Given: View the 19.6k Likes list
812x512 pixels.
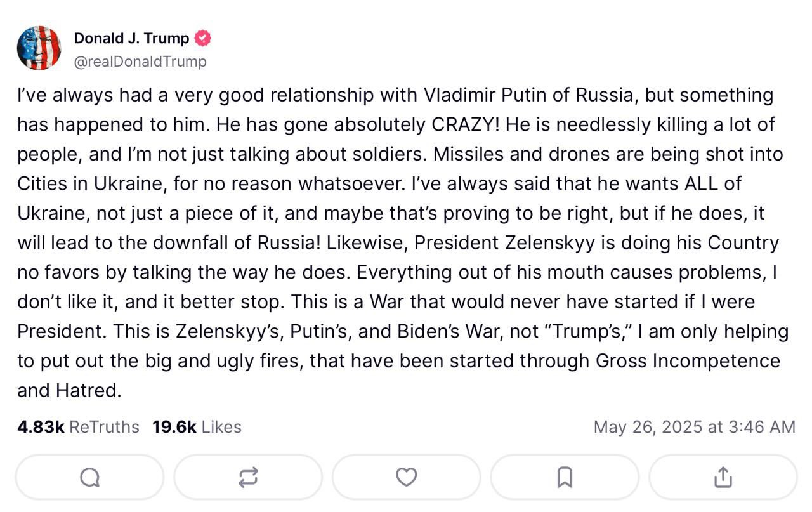Looking at the screenshot, I should (197, 427).
